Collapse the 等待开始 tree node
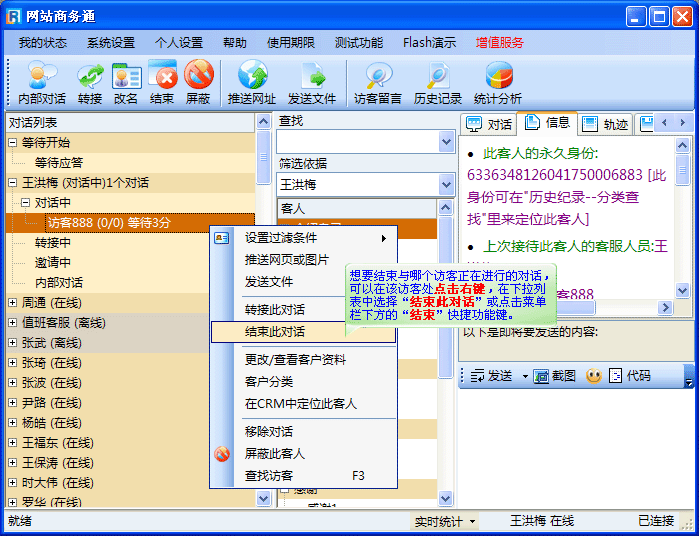 [x=13, y=143]
